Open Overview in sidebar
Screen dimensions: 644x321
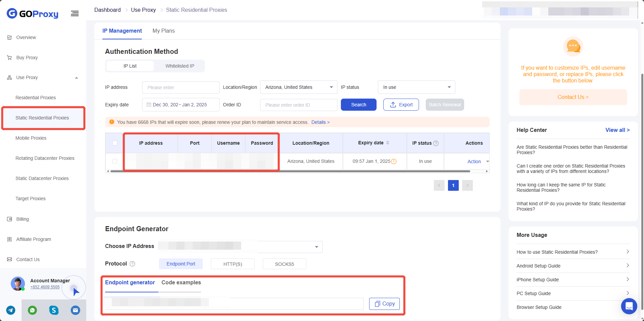[x=26, y=37]
